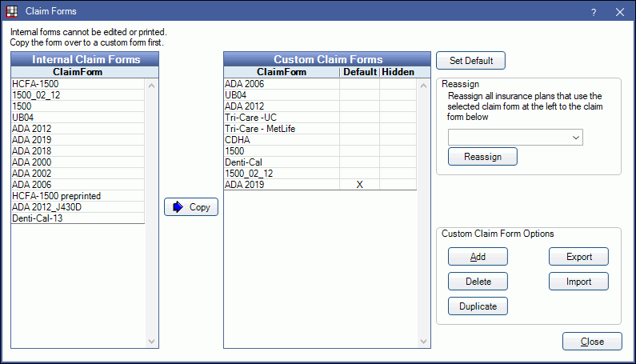Click the Import custom claim form button

coord(579,282)
